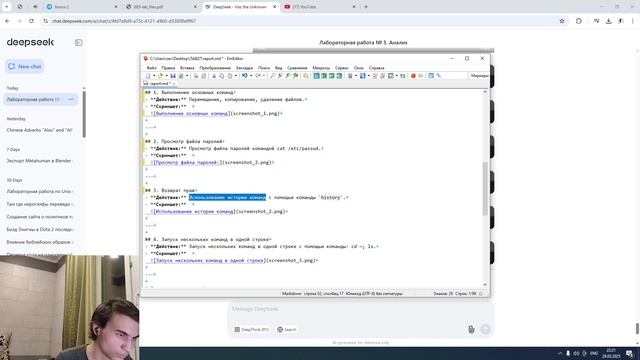Open the dropdown arrow next to Undo icon
The width and height of the screenshot is (640, 360).
tap(251, 76)
